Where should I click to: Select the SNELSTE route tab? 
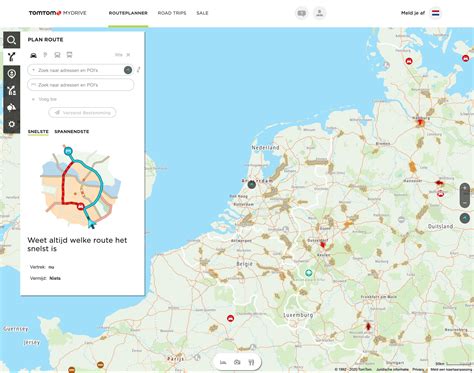(38, 132)
